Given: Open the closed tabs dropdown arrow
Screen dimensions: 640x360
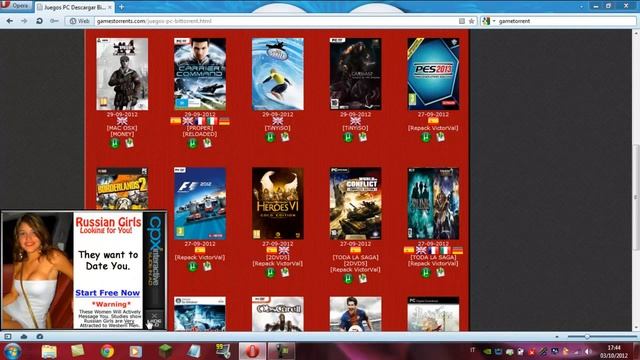Looking at the screenshot, I should point(581,7).
